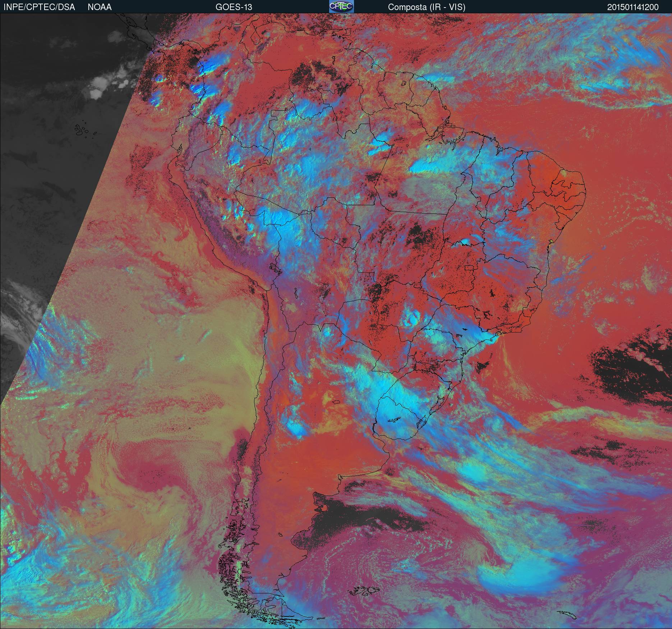Click the CPTEC logo in header

[341, 6]
